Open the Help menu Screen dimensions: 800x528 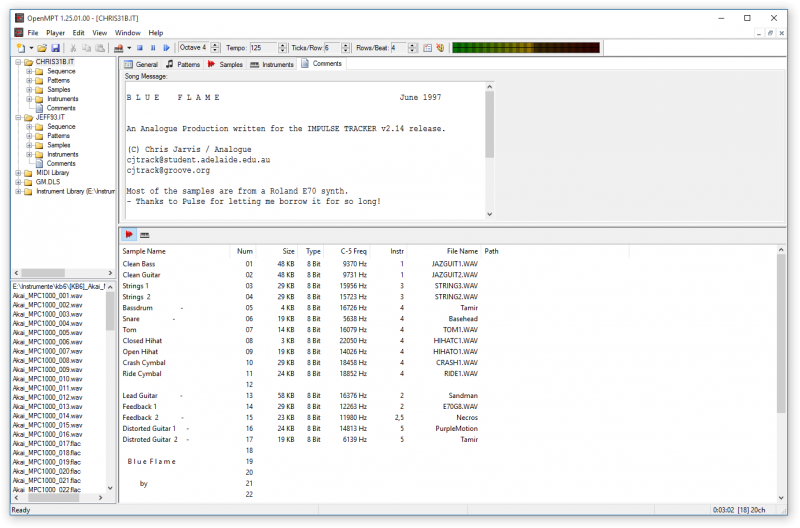coord(156,33)
